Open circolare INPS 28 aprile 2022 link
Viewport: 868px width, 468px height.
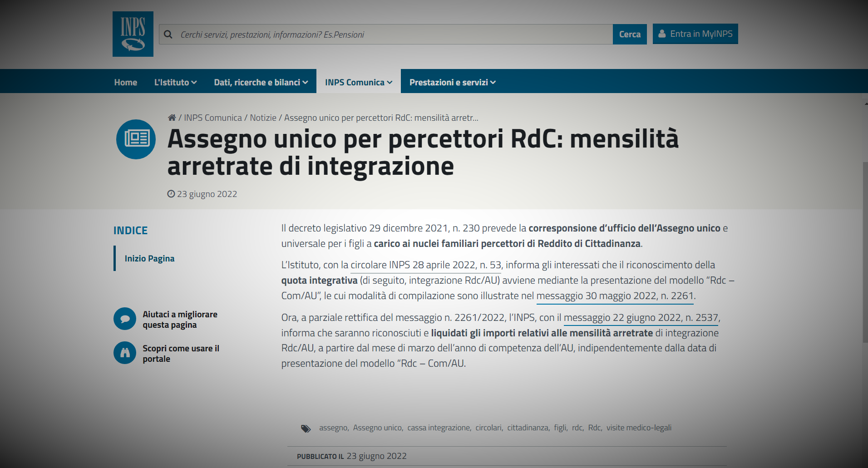coord(426,265)
